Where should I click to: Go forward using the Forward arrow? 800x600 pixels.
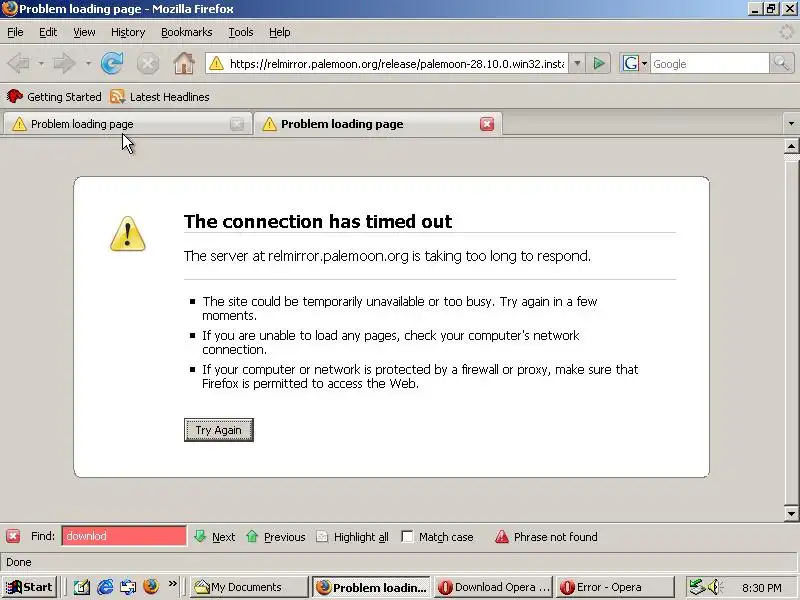pos(64,64)
